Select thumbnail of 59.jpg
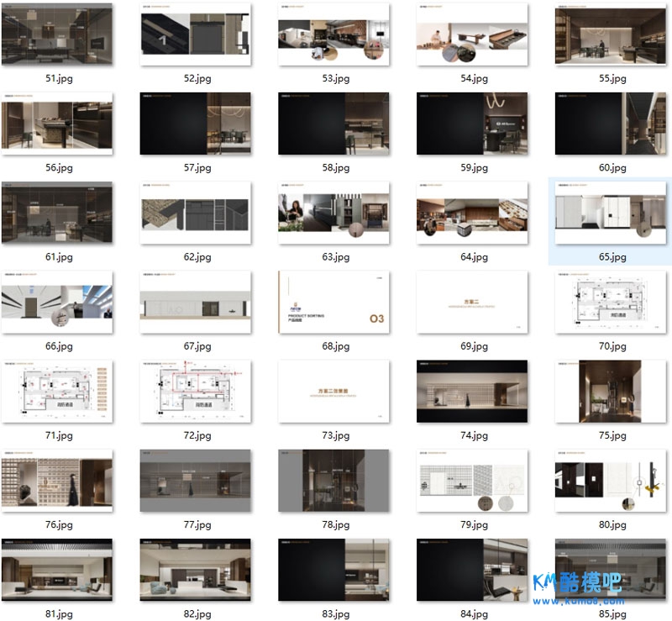This screenshot has height=621, width=672. (473, 124)
